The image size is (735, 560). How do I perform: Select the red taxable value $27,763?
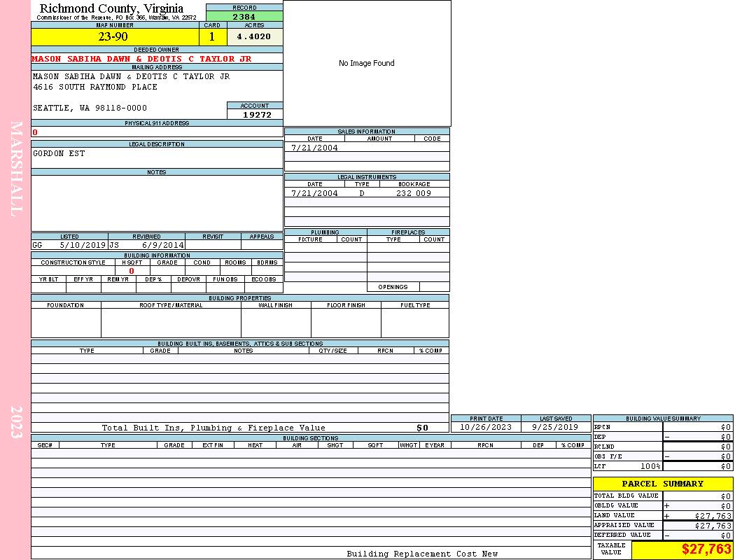click(706, 549)
